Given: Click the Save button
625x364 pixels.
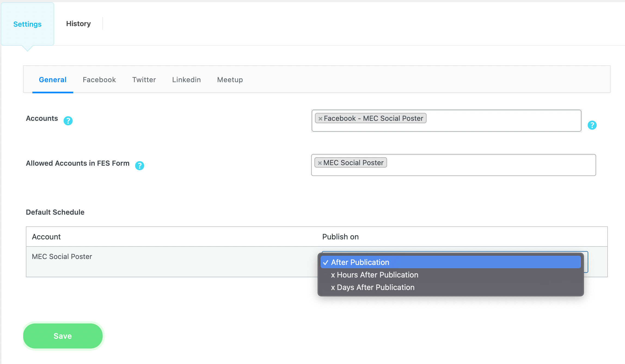Looking at the screenshot, I should pyautogui.click(x=63, y=336).
